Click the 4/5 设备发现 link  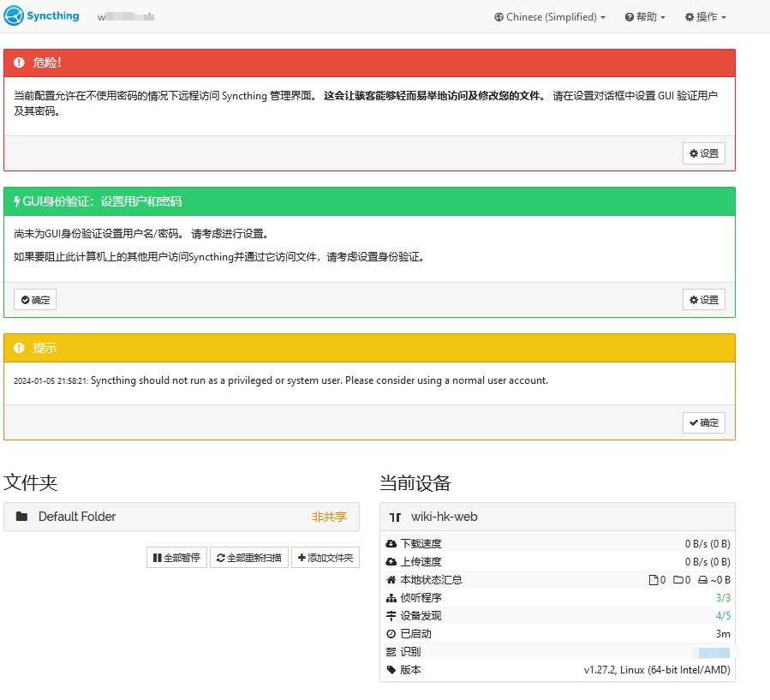tap(722, 615)
